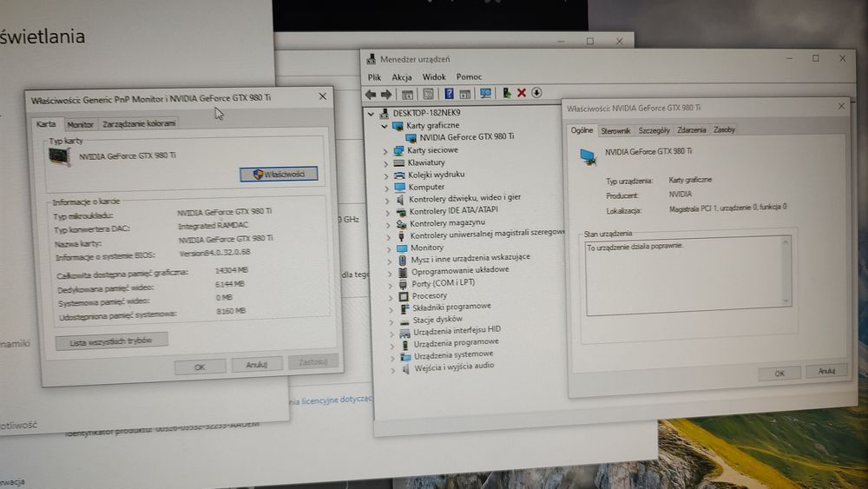The width and height of the screenshot is (868, 489).
Task: Click the Kolejki wydruku printer icon
Action: [399, 175]
